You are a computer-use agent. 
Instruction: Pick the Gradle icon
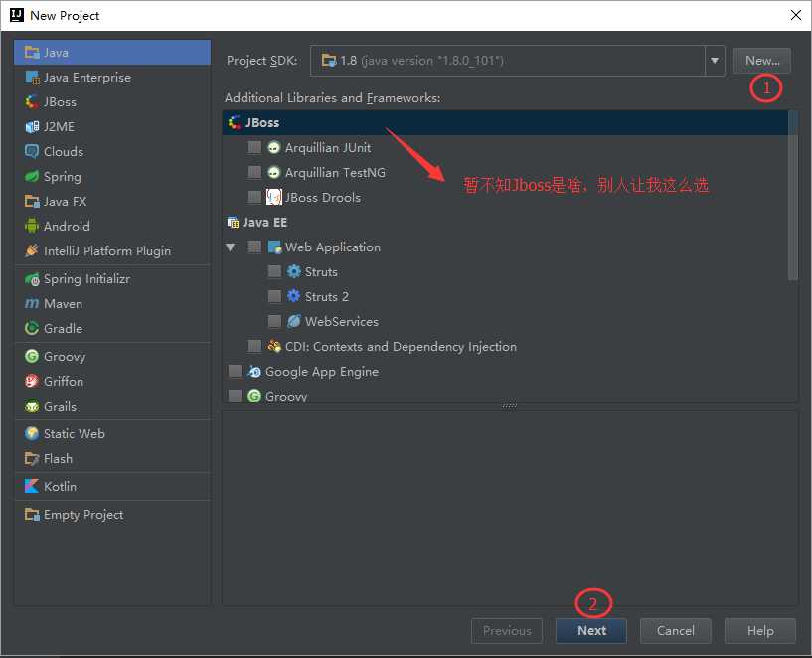[x=32, y=328]
